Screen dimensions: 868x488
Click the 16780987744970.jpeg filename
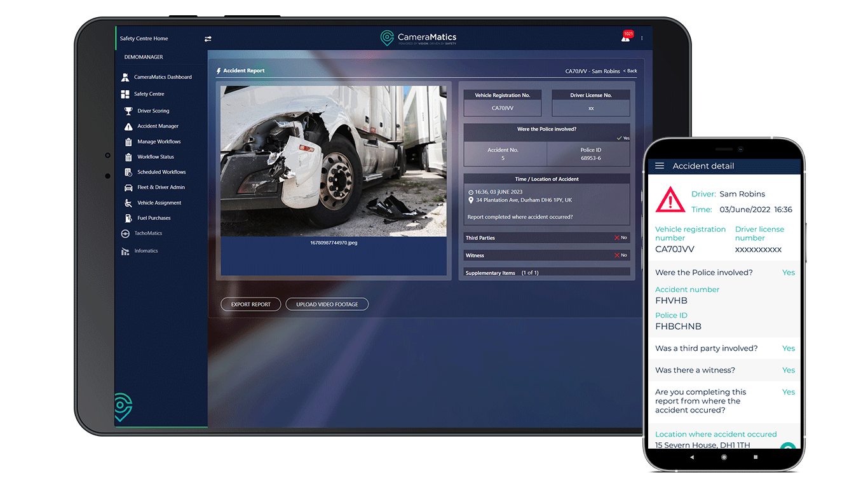coord(334,243)
